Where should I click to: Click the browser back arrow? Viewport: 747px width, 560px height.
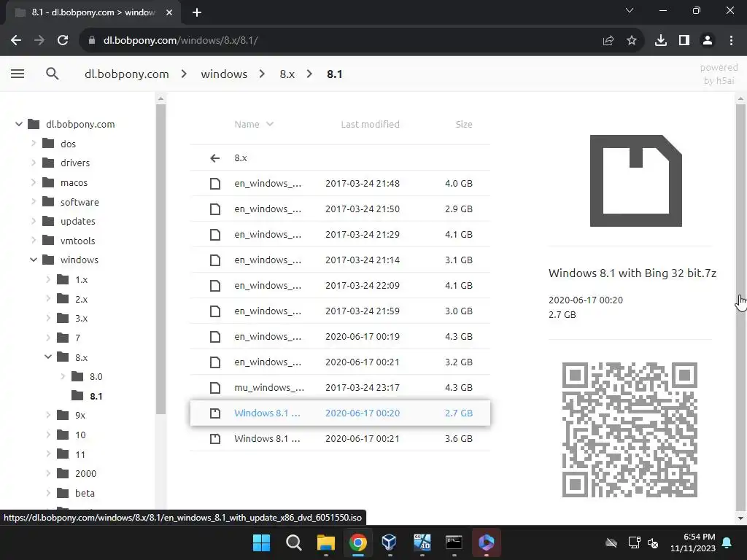tap(16, 41)
